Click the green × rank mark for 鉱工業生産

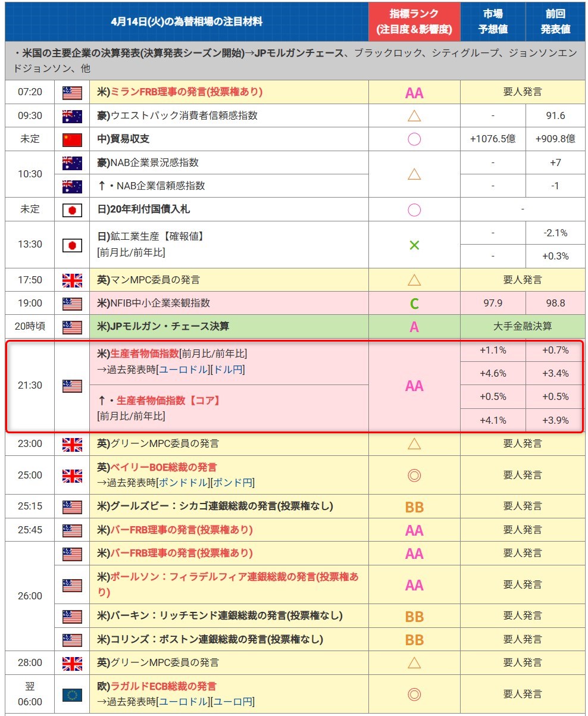click(x=414, y=245)
